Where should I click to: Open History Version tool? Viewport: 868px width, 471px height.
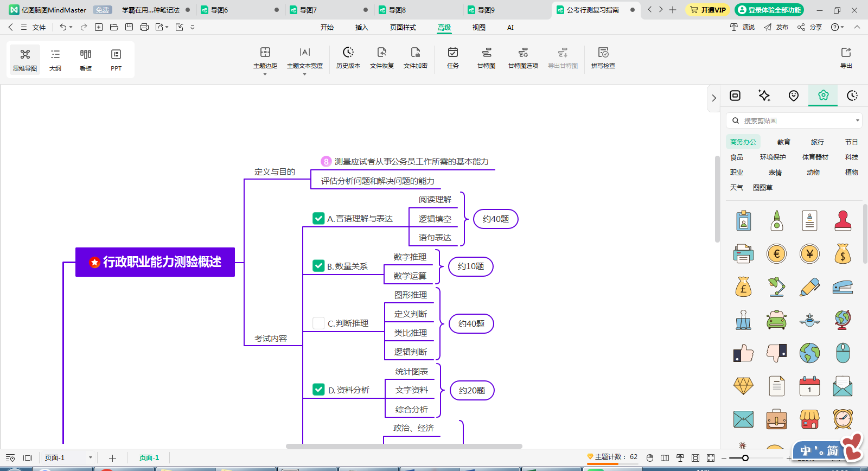[348, 58]
